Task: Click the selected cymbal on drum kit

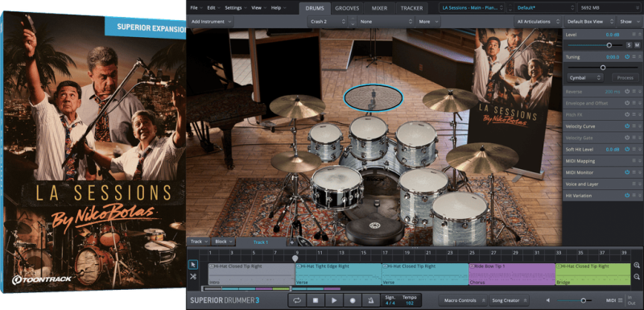Action: pos(374,97)
